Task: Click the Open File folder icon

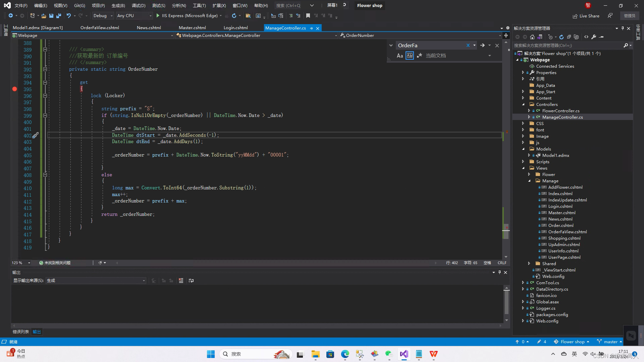Action: click(x=44, y=15)
